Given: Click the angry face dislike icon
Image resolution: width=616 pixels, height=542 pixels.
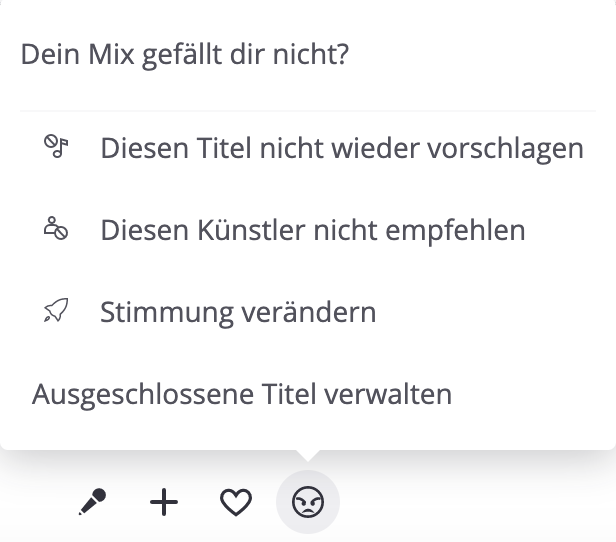Looking at the screenshot, I should pyautogui.click(x=308, y=502).
